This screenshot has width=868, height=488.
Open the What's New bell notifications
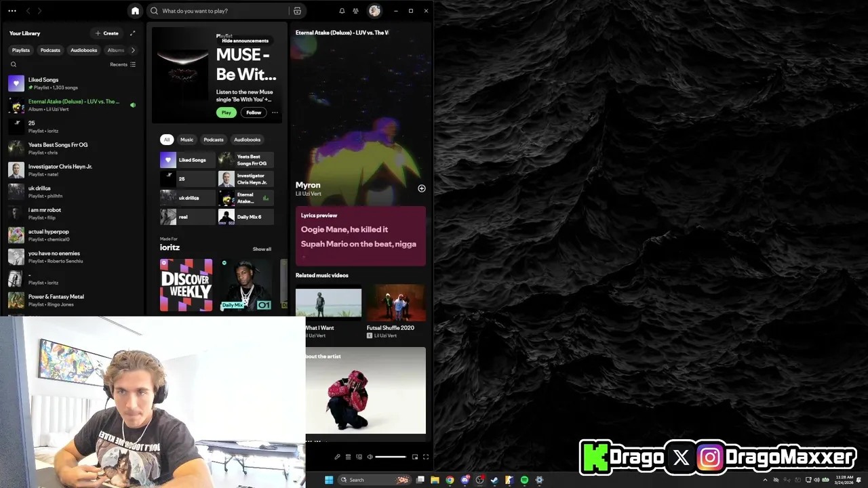pyautogui.click(x=342, y=11)
